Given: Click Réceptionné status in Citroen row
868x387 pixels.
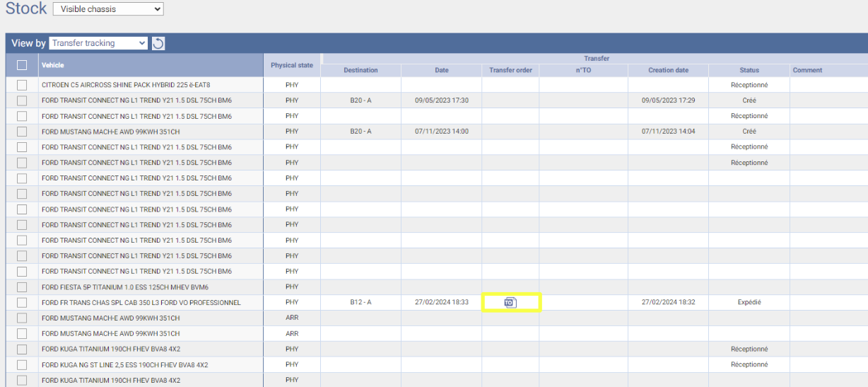Looking at the screenshot, I should click(x=749, y=85).
